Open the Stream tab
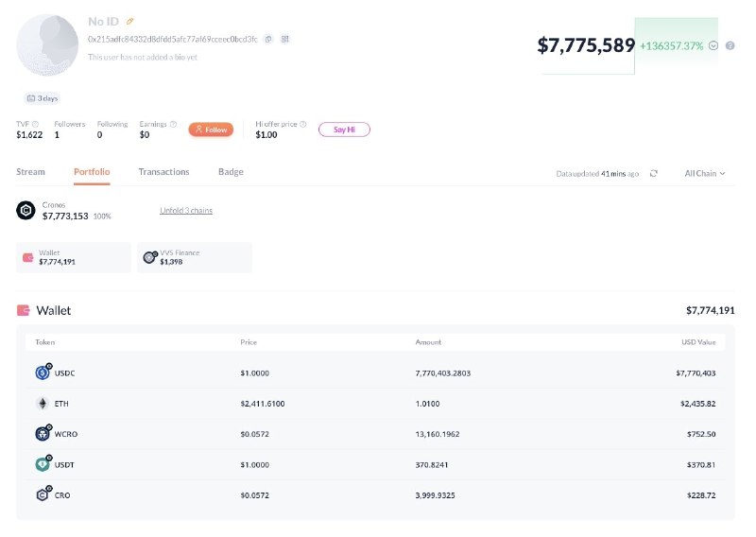Image resolution: width=756 pixels, height=537 pixels. click(x=30, y=172)
